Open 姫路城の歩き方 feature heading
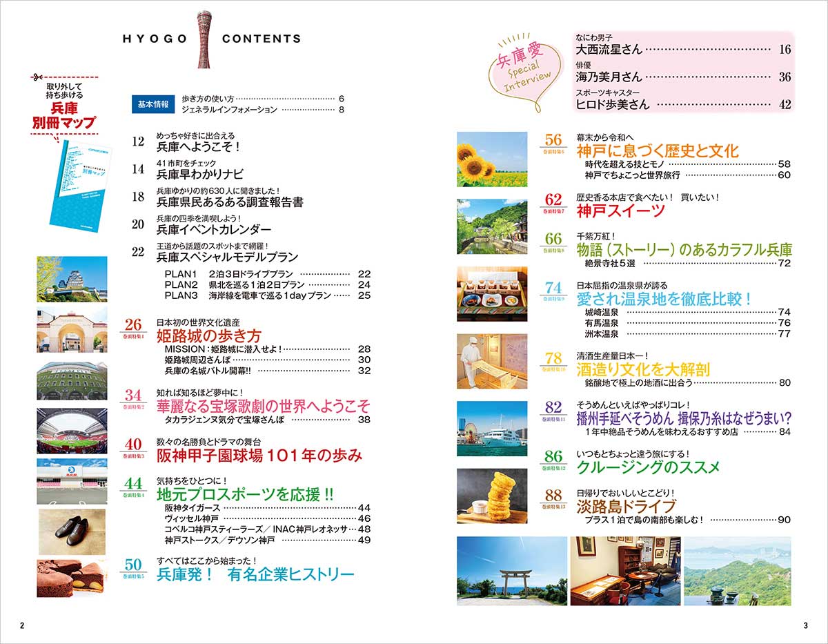Image resolution: width=828 pixels, height=644 pixels. pyautogui.click(x=208, y=336)
